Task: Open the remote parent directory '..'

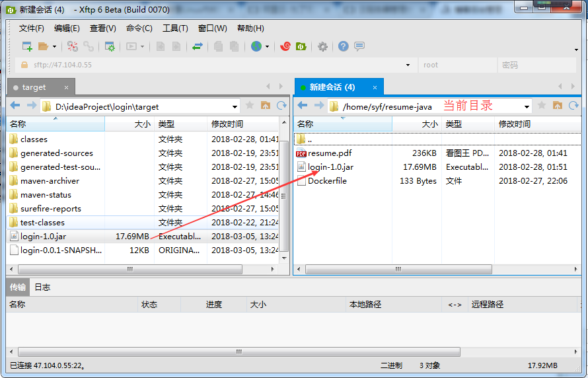Action: [437, 139]
